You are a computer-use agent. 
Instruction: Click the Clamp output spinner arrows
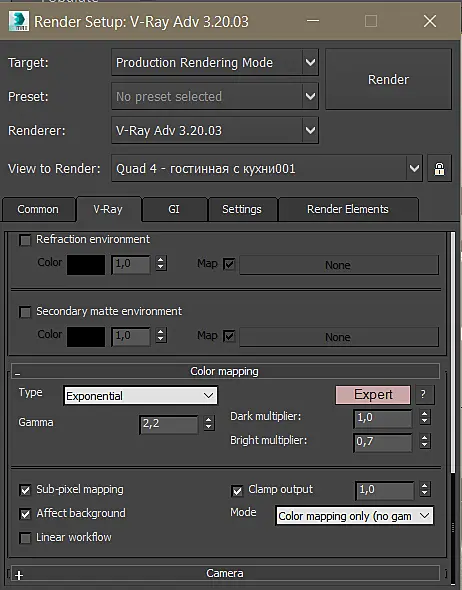click(x=425, y=489)
